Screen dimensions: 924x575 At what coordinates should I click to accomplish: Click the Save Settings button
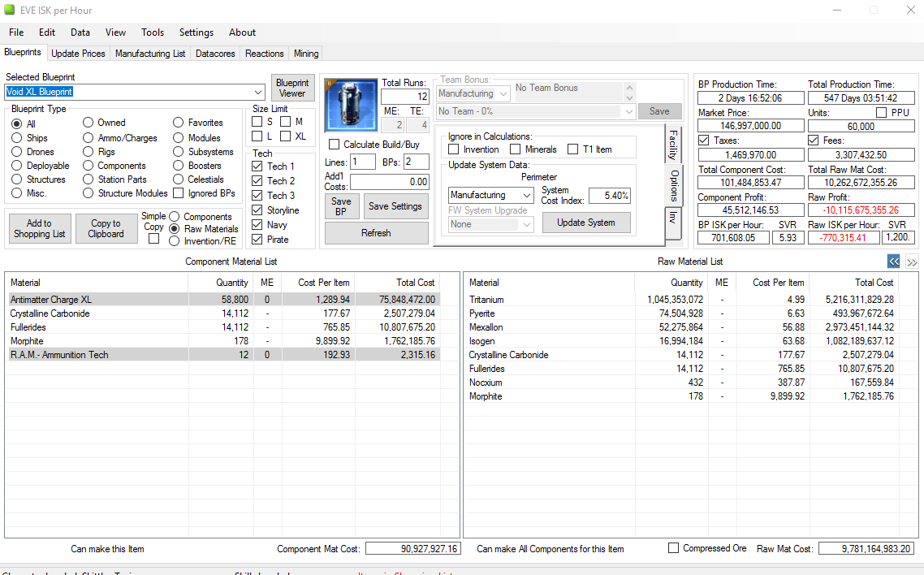coord(395,206)
